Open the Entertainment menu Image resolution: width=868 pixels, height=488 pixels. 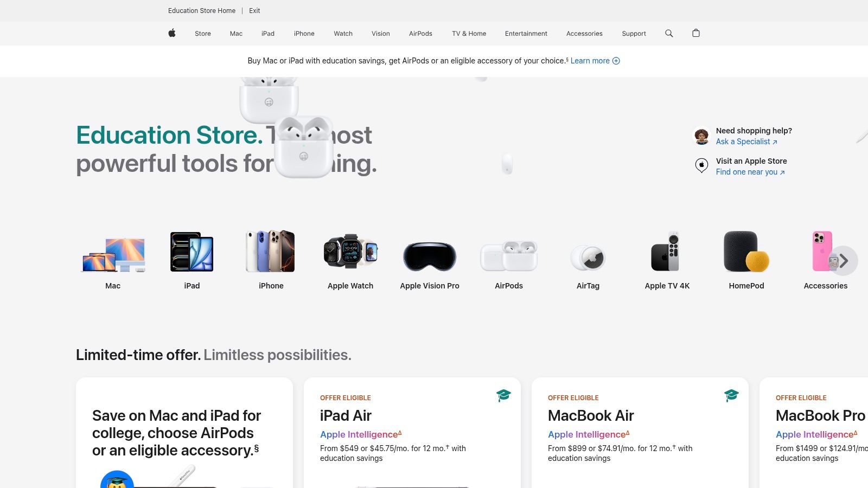[x=526, y=34]
